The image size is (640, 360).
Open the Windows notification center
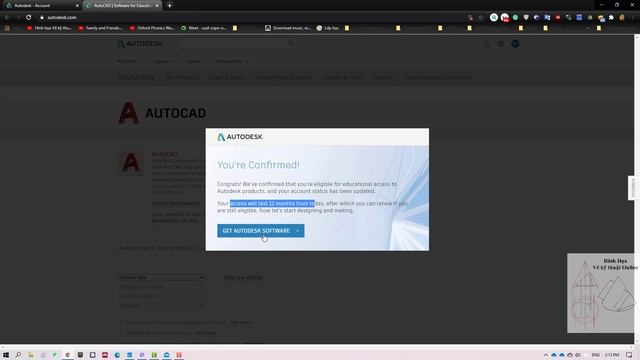point(629,355)
